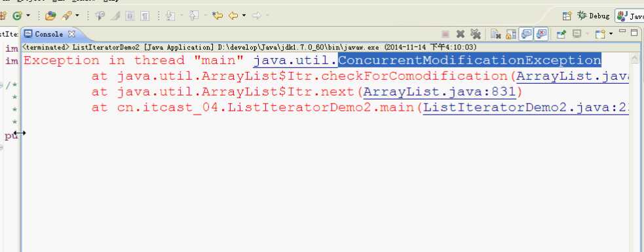Toggle Block Selection Mode icon
The image size is (644, 252).
(x=129, y=16)
